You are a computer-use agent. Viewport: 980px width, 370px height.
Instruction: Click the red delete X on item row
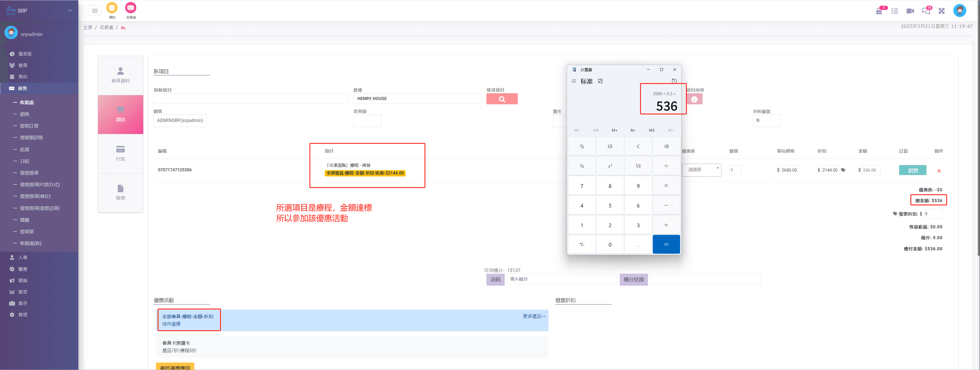tap(938, 171)
